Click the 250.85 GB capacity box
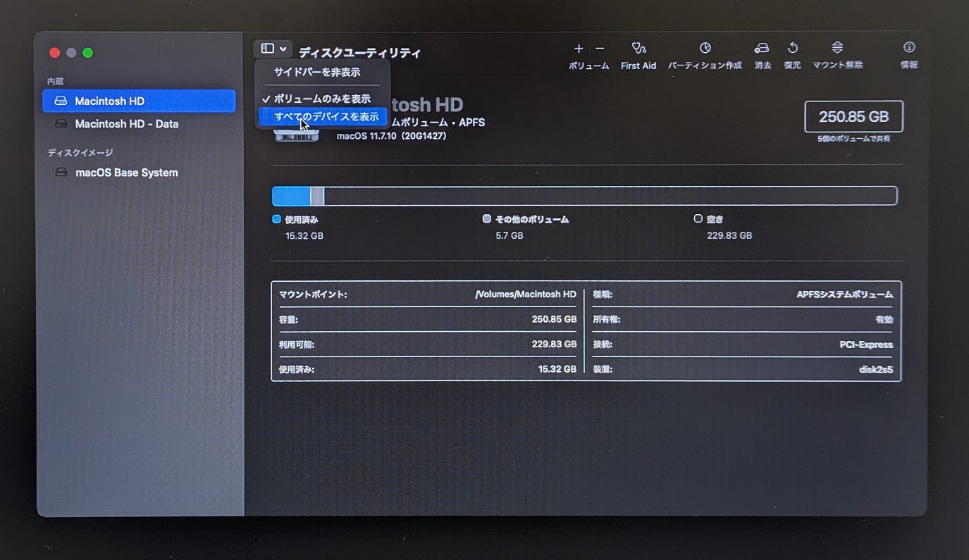 [x=853, y=117]
